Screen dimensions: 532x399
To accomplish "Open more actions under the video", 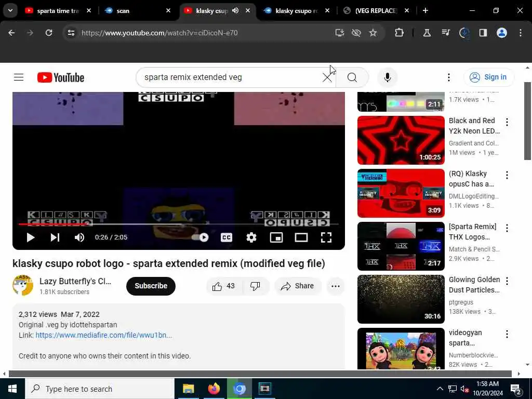I will 335,286.
